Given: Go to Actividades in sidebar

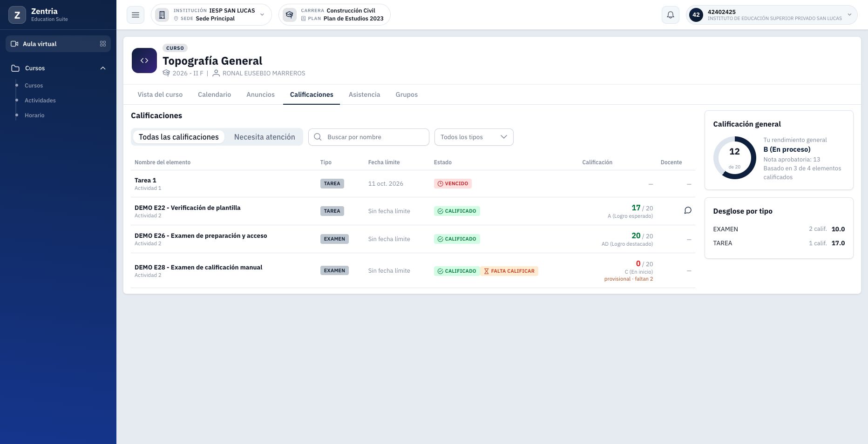Looking at the screenshot, I should (40, 101).
